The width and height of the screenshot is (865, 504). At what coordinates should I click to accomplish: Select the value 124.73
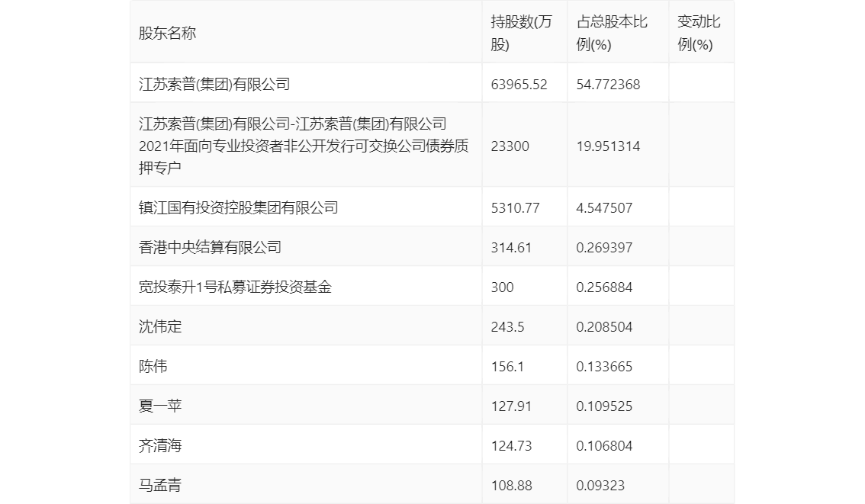511,446
